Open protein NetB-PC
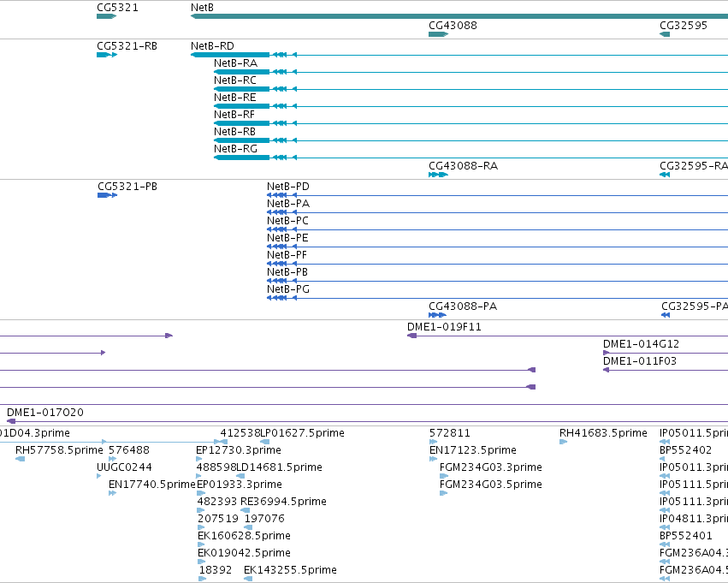The width and height of the screenshot is (728, 583). (x=287, y=221)
